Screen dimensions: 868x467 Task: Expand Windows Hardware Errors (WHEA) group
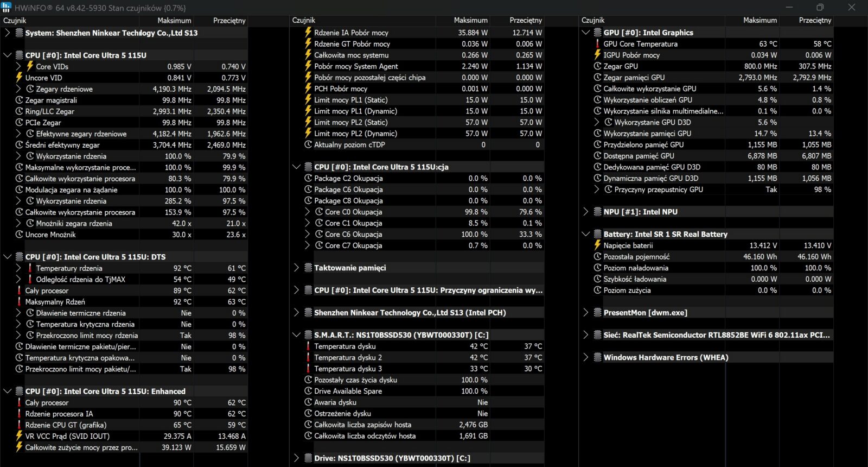585,357
